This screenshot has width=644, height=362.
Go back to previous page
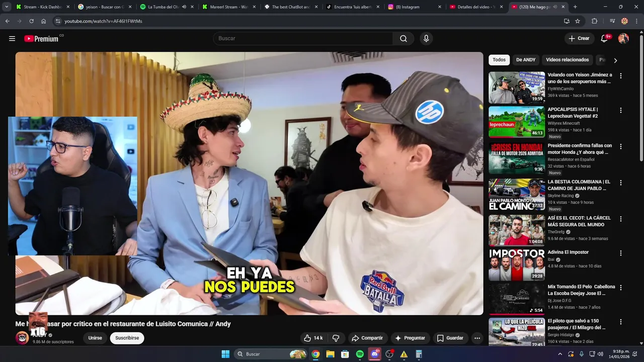click(7, 21)
